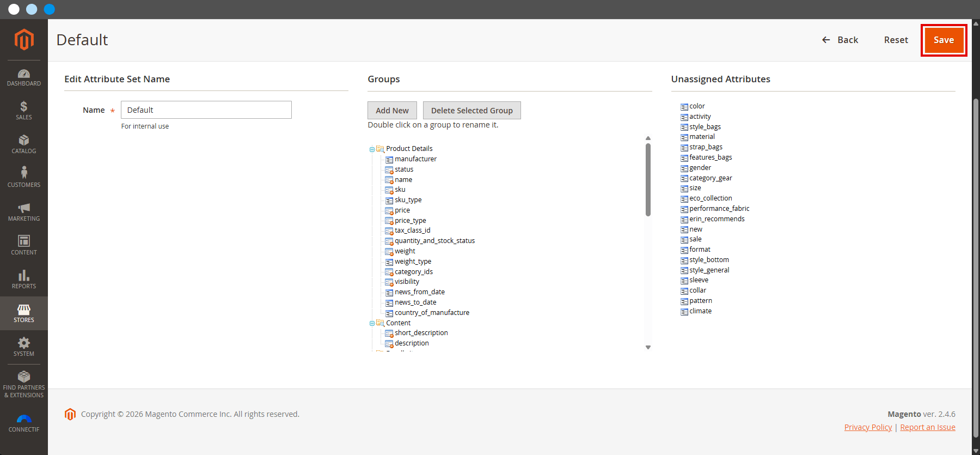Select unassigned style_bags attribute
The width and height of the screenshot is (980, 455).
pos(705,127)
